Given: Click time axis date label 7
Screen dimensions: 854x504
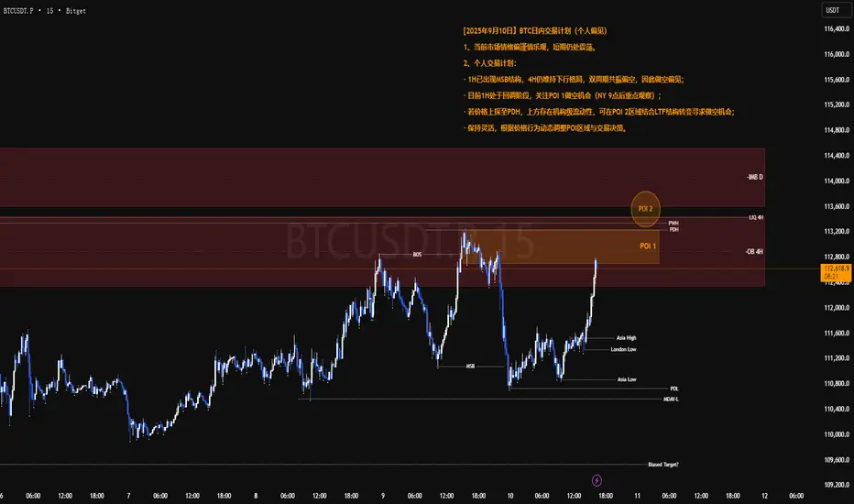Looking at the screenshot, I should pyautogui.click(x=128, y=496).
